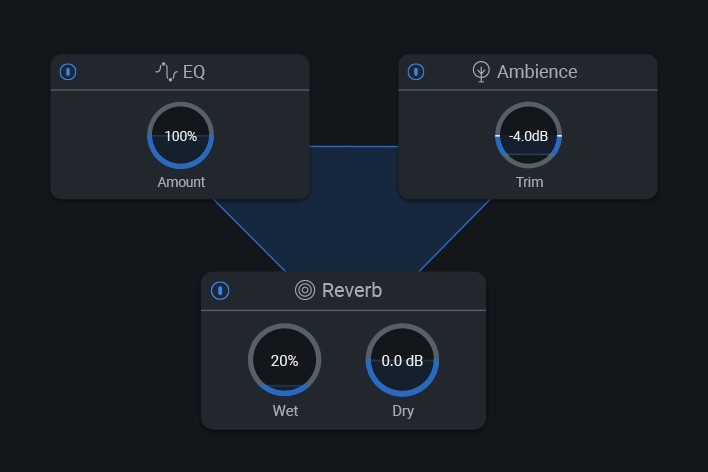Select the Reverb module title
Image resolution: width=708 pixels, height=472 pixels.
(x=352, y=291)
